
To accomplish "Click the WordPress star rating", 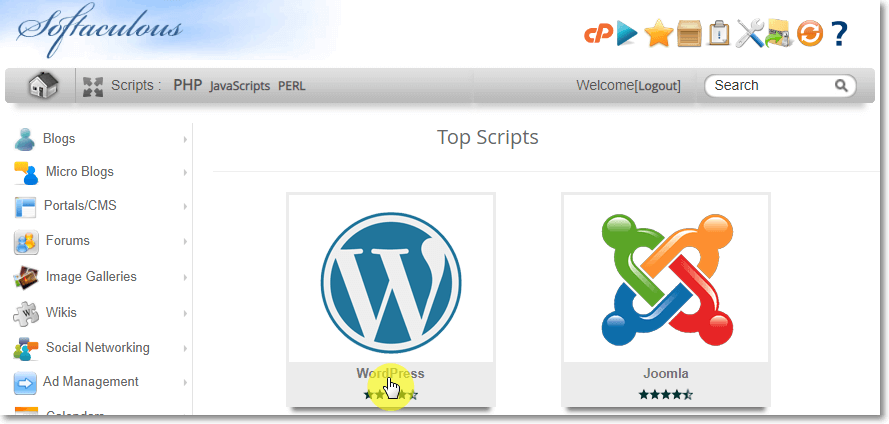I will tap(391, 395).
